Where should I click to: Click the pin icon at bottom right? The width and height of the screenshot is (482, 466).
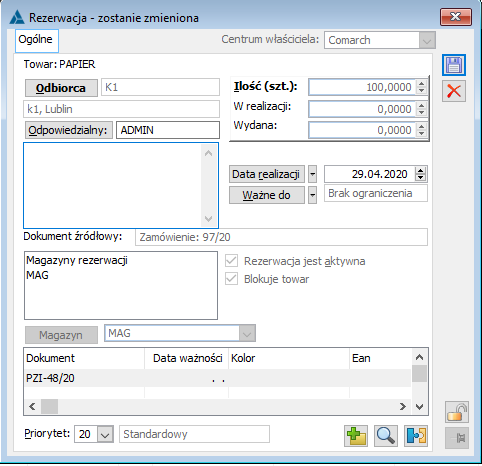pos(457,438)
